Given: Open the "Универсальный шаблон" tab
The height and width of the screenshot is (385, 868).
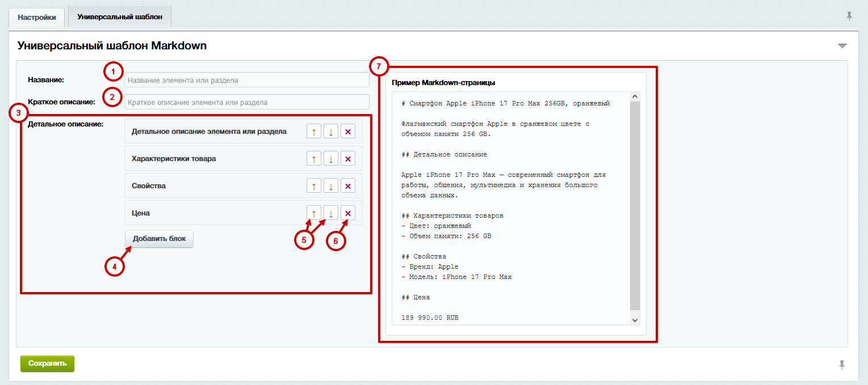Looking at the screenshot, I should (x=120, y=16).
